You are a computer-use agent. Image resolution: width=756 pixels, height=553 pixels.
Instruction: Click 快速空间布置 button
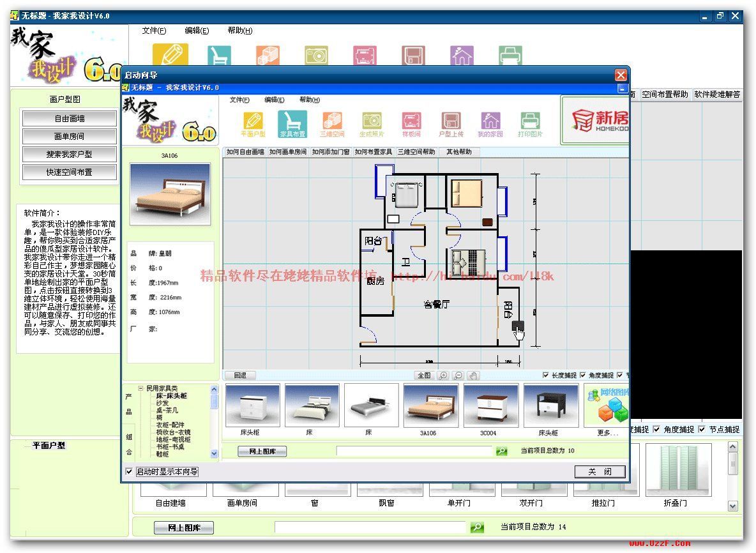coord(70,172)
